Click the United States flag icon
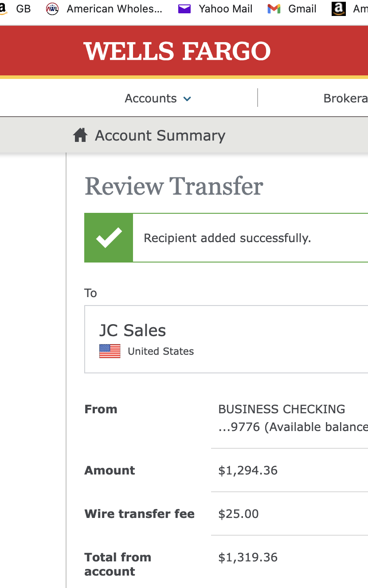Screen dimensions: 368x588 (x=110, y=351)
